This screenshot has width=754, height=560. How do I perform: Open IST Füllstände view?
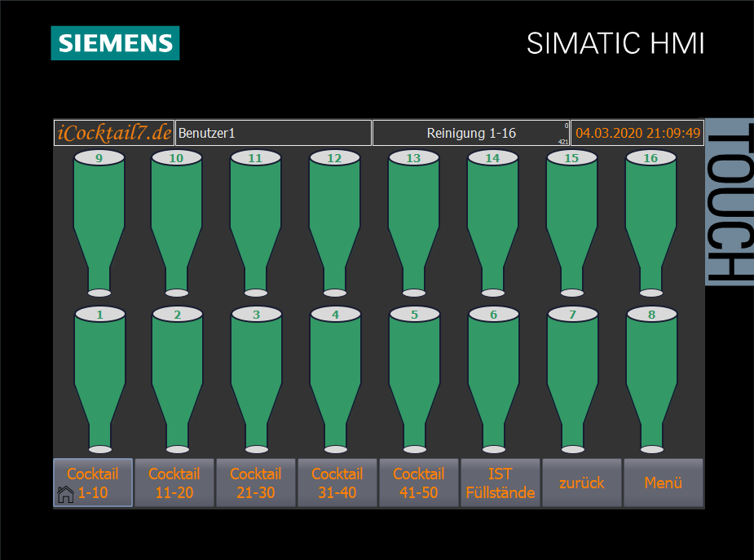pyautogui.click(x=500, y=483)
